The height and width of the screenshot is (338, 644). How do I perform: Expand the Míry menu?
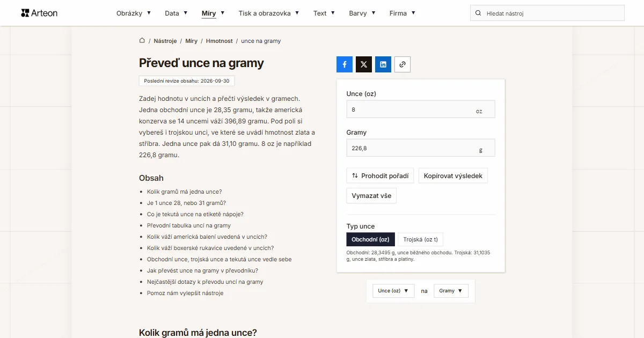[213, 13]
